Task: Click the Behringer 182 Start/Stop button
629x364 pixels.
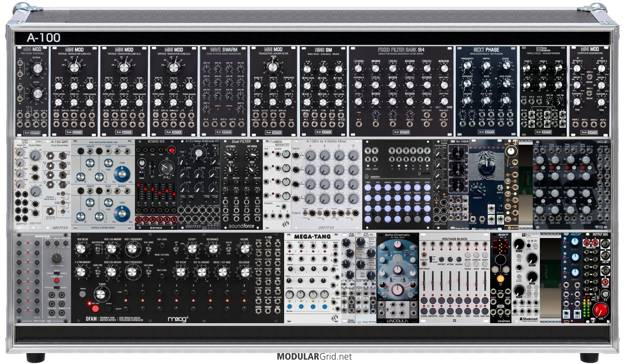Action: 56,281
